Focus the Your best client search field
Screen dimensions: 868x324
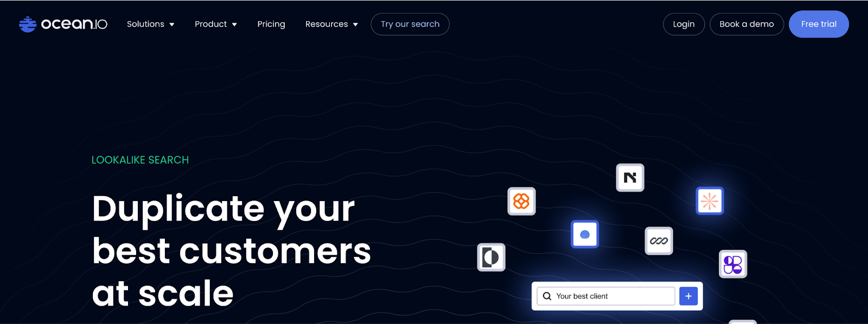click(x=613, y=296)
